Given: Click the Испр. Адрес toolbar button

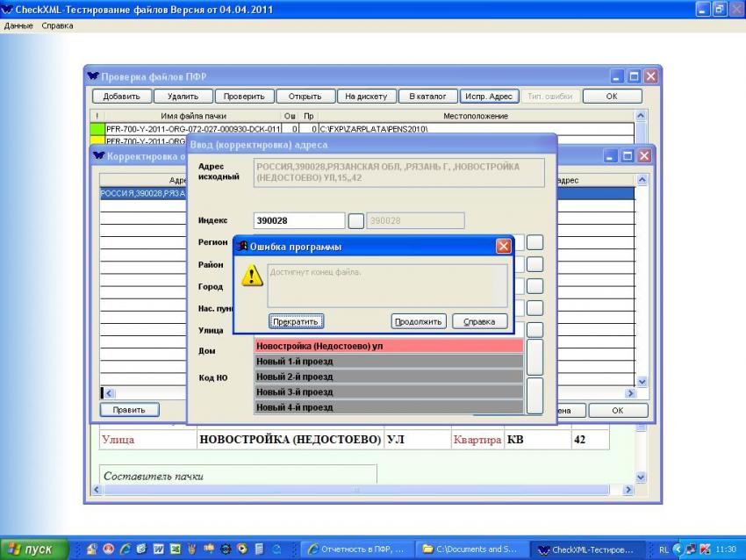Looking at the screenshot, I should [490, 97].
